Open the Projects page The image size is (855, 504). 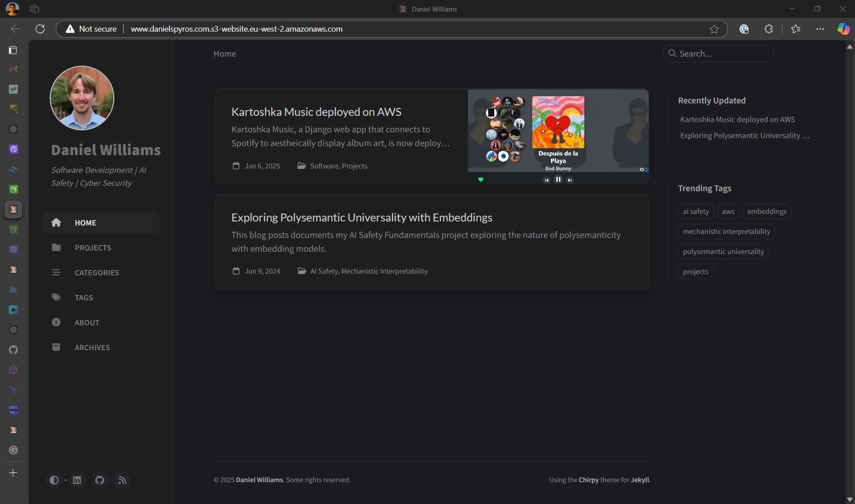point(101,247)
